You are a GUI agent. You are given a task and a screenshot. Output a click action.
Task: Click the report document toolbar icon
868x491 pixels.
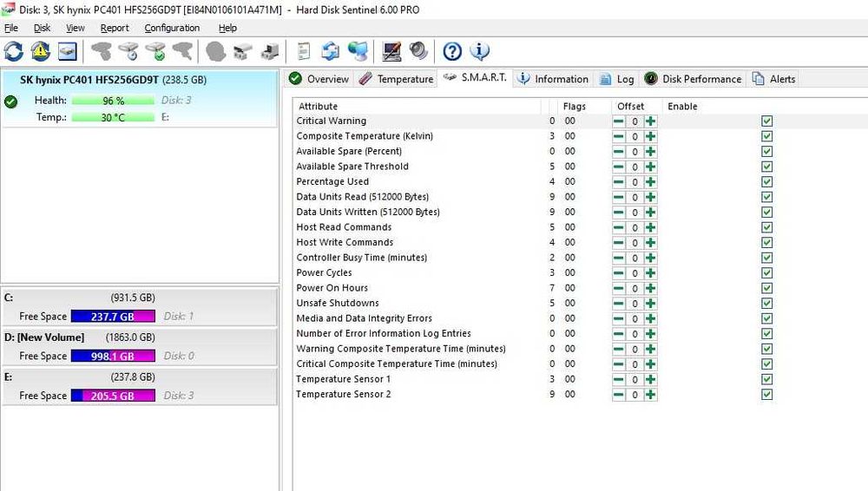(304, 51)
